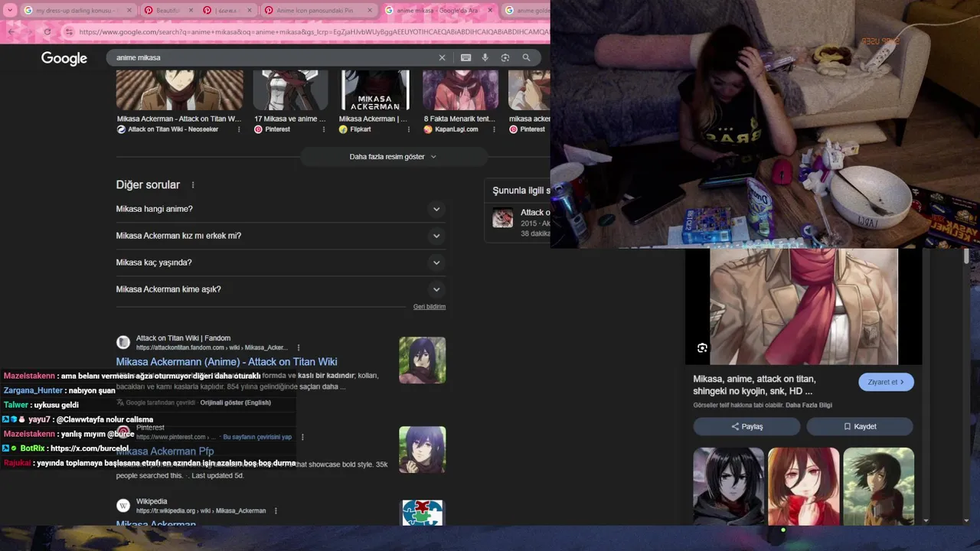The width and height of the screenshot is (980, 551).
Task: Select the red-scarf brown-haired related image
Action: point(803,486)
